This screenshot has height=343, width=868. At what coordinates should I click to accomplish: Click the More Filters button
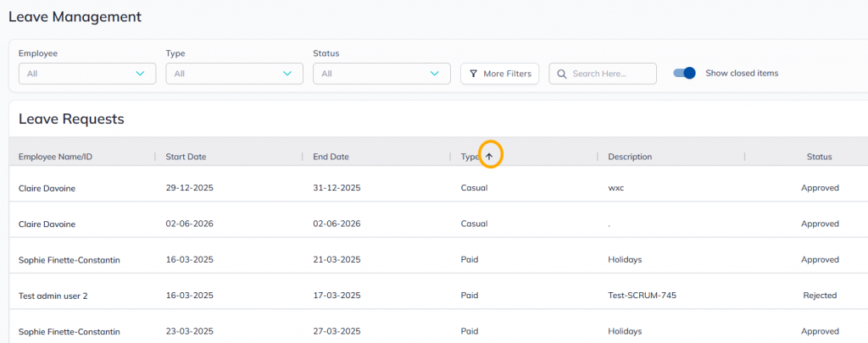coord(500,74)
